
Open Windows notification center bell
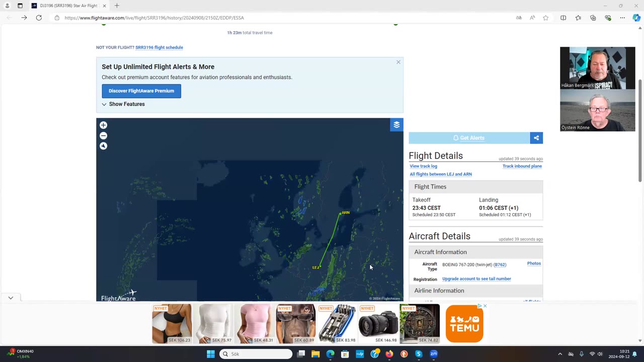tap(635, 354)
